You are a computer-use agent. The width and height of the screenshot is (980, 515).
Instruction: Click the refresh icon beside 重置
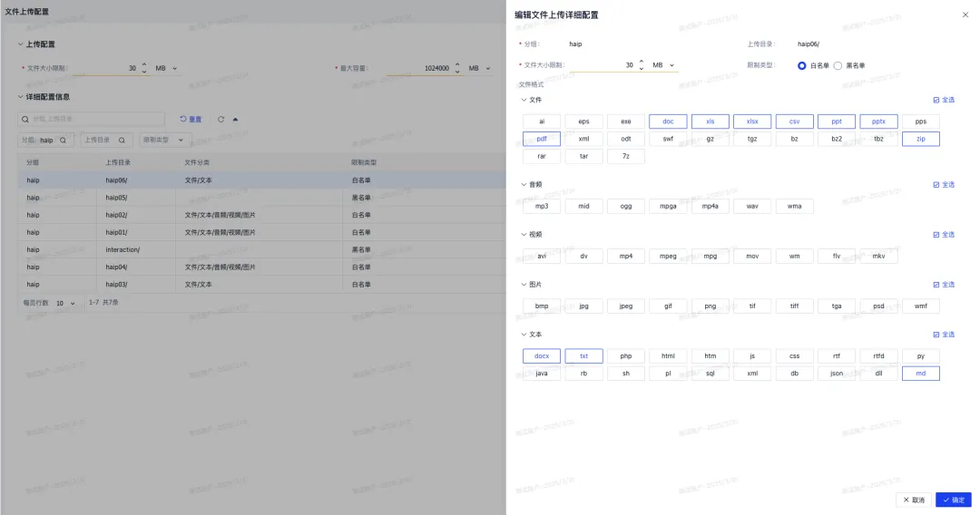[x=220, y=120]
